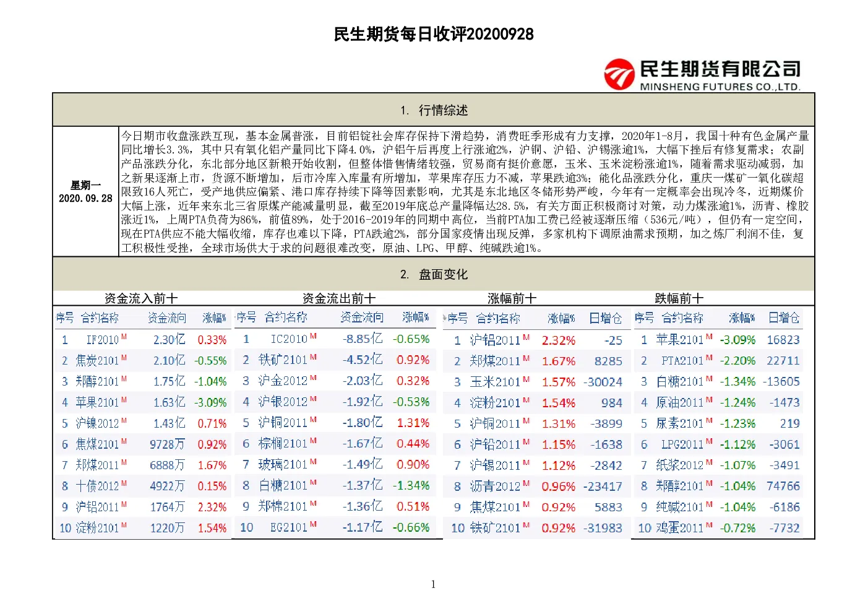Click the IF2010 contract name
The width and height of the screenshot is (868, 614).
pos(103,340)
